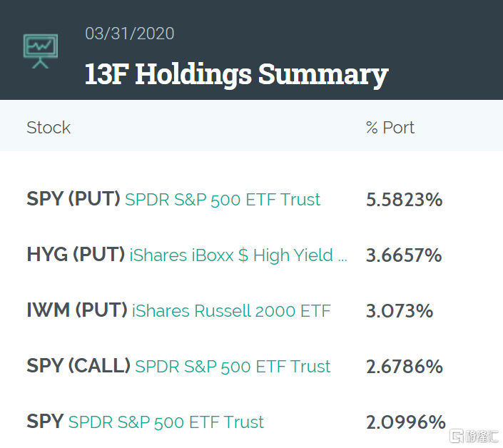Screen dimensions: 503x448
Task: Open the SPY (PUT) ticker
Action: [x=73, y=199]
